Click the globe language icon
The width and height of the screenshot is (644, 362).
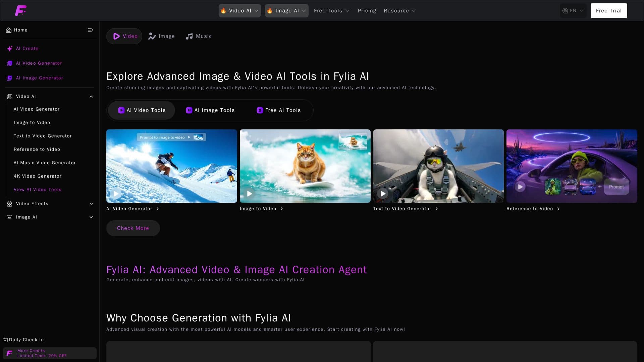pyautogui.click(x=565, y=11)
